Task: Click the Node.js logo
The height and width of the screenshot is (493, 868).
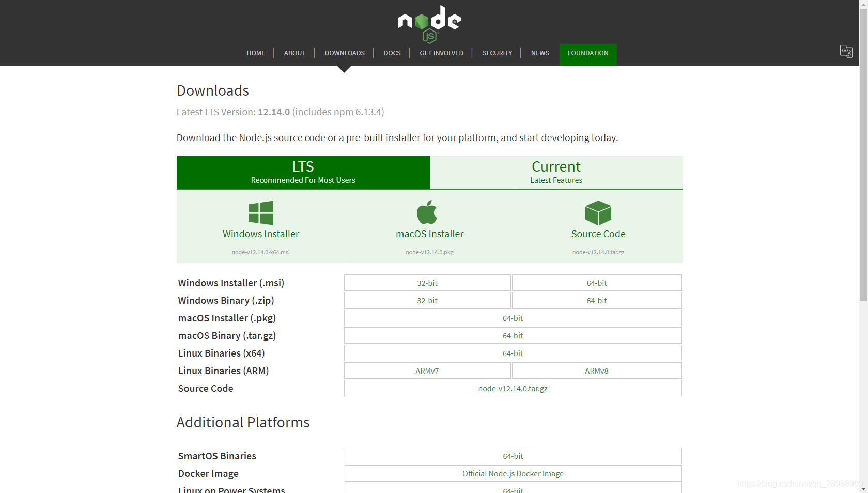Action: (429, 24)
